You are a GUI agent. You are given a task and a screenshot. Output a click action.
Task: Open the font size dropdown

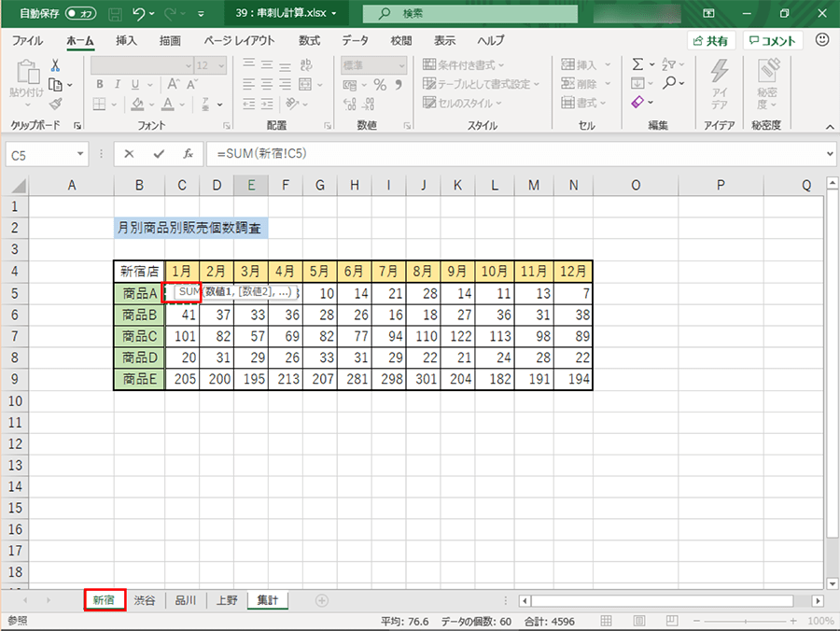(x=221, y=65)
